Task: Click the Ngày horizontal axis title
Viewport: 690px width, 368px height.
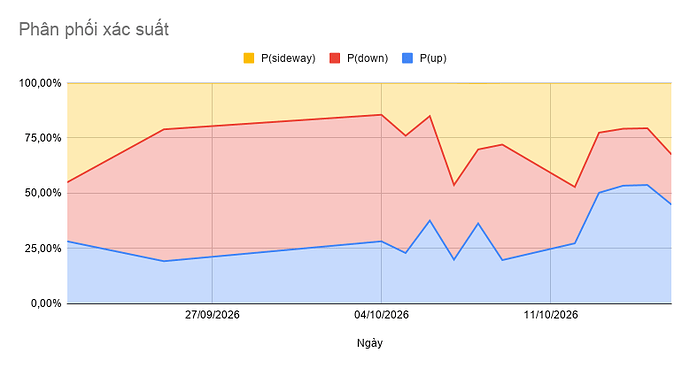Action: coord(370,343)
